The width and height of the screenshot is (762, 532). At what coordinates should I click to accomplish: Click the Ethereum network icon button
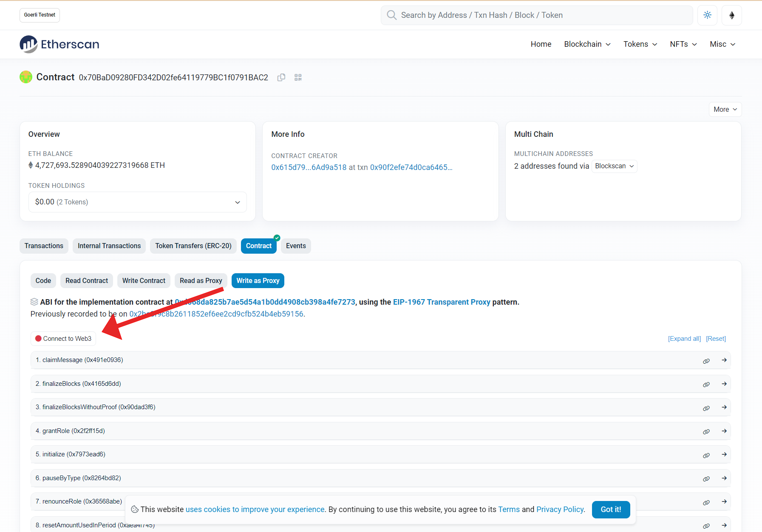[x=731, y=15]
